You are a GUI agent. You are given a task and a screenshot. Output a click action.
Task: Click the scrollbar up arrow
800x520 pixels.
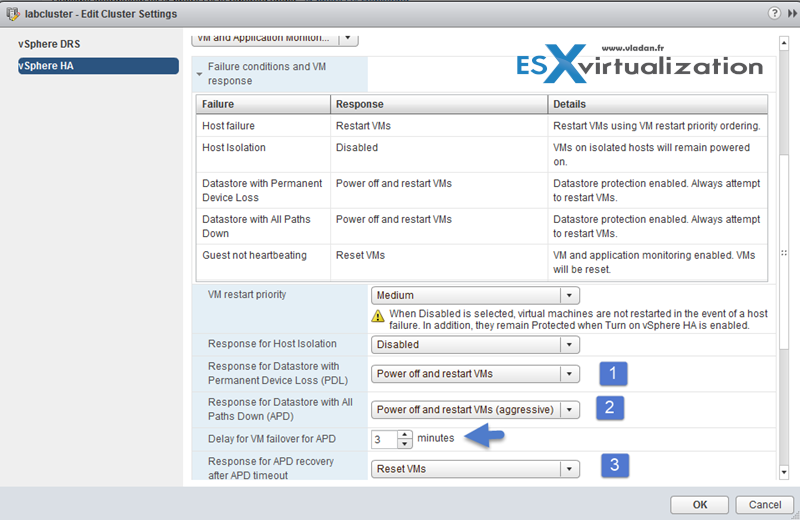coord(784,43)
